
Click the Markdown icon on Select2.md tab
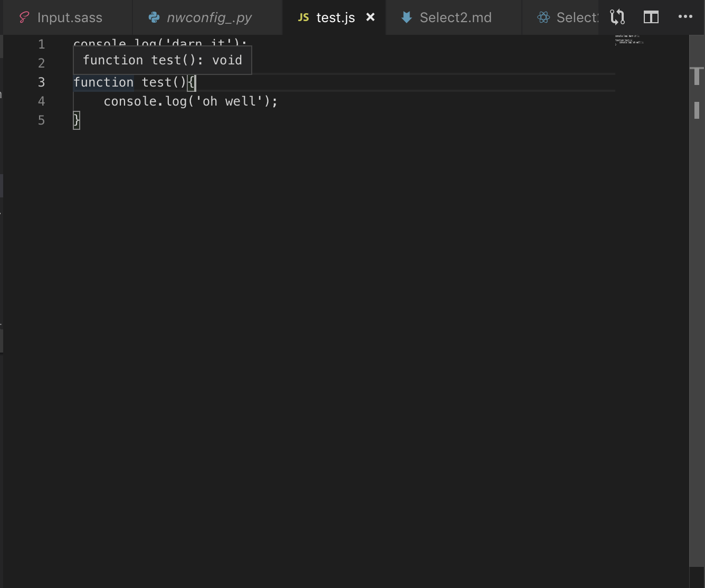pyautogui.click(x=406, y=17)
